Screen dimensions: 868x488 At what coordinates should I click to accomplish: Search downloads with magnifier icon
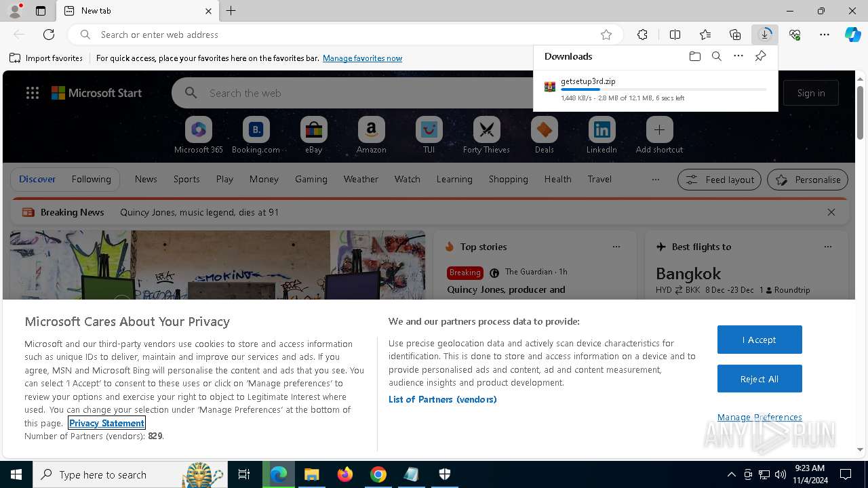click(x=716, y=56)
